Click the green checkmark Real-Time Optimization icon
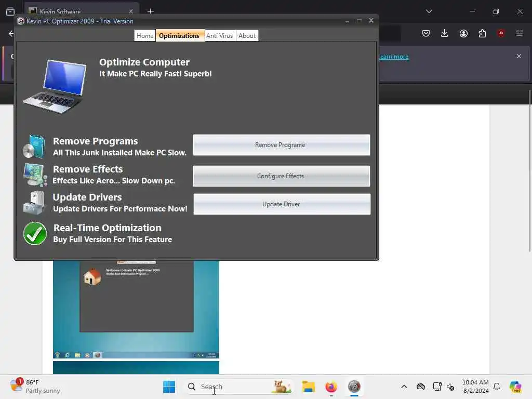The image size is (532, 399). pyautogui.click(x=35, y=233)
